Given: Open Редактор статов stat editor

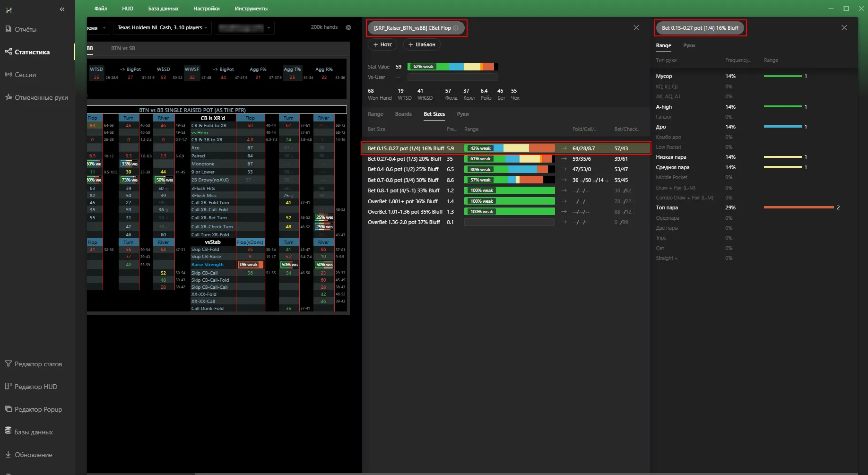Looking at the screenshot, I should point(34,364).
